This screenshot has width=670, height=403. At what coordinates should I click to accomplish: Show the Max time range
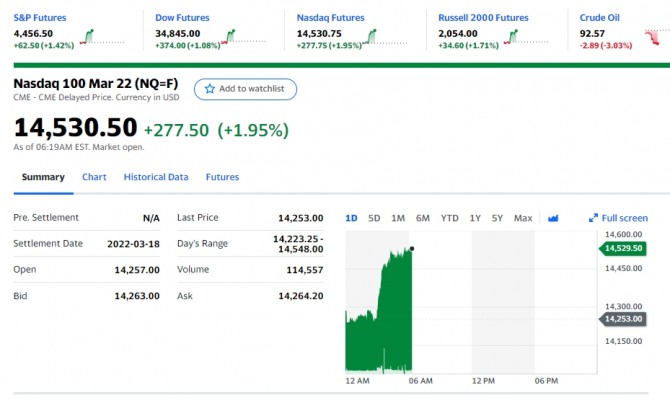click(523, 218)
